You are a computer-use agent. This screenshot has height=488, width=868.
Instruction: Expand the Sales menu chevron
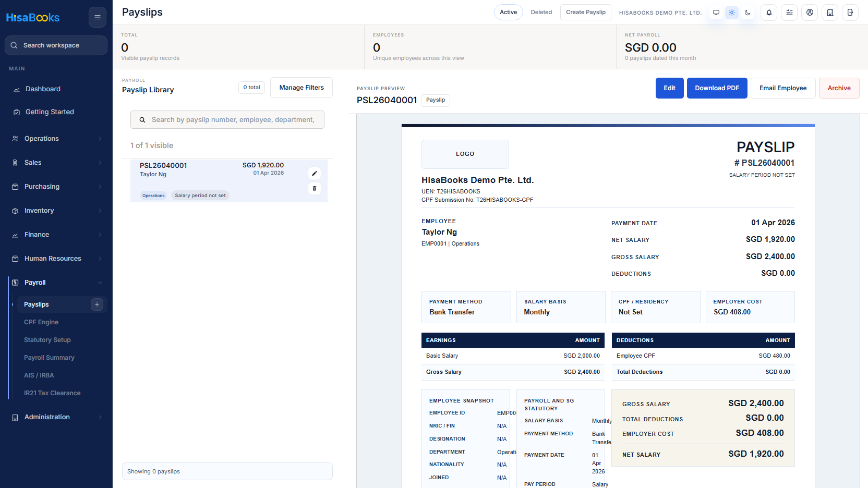tap(100, 163)
